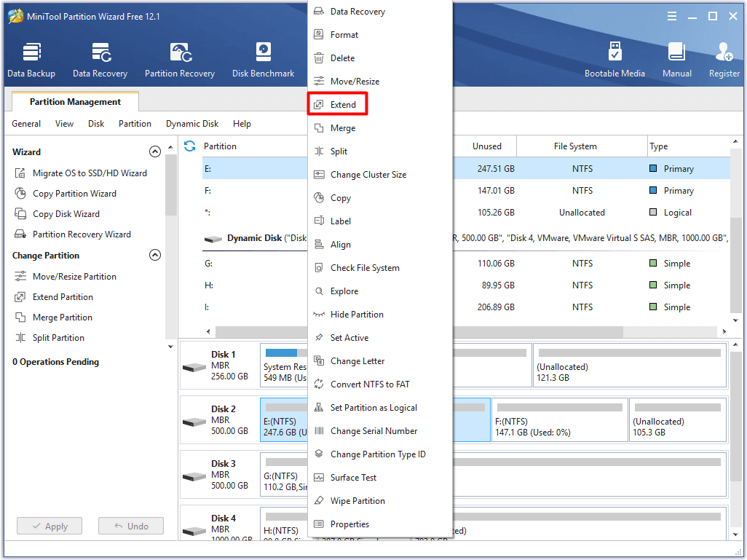Run the Partition Recovery Wizard
The image size is (747, 560).
72,234
